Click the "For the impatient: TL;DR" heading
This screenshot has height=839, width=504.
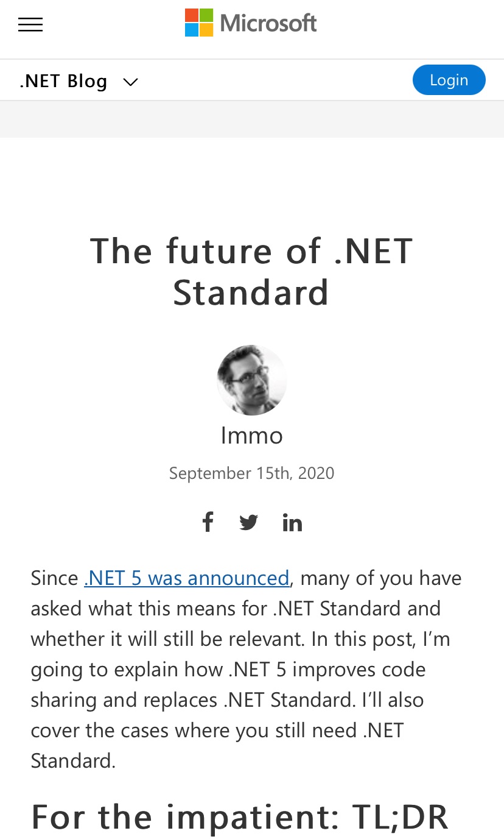coord(240,817)
